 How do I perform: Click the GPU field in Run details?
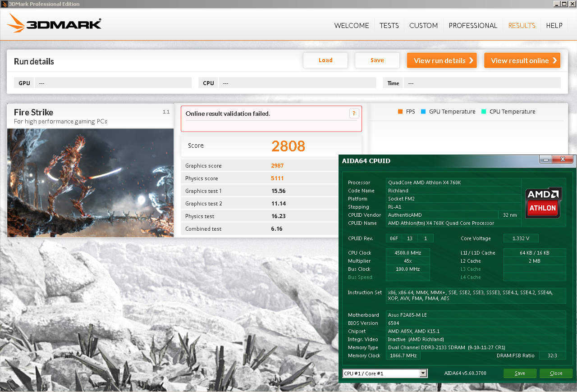[113, 83]
